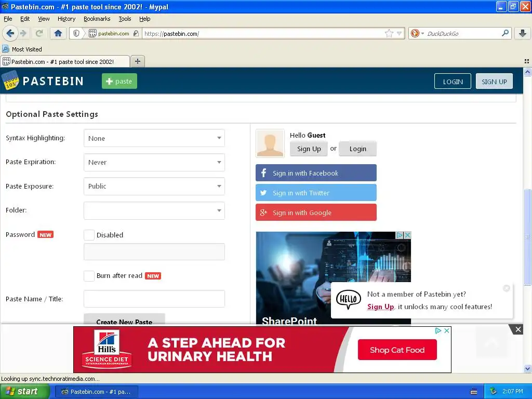Image resolution: width=532 pixels, height=399 pixels.
Task: Expand the Folder dropdown
Action: click(154, 210)
